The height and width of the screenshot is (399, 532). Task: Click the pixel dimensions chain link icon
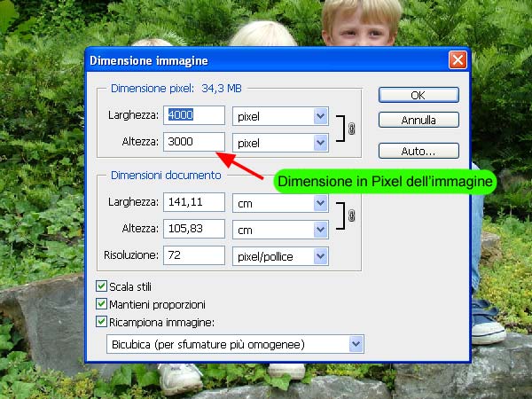(351, 129)
